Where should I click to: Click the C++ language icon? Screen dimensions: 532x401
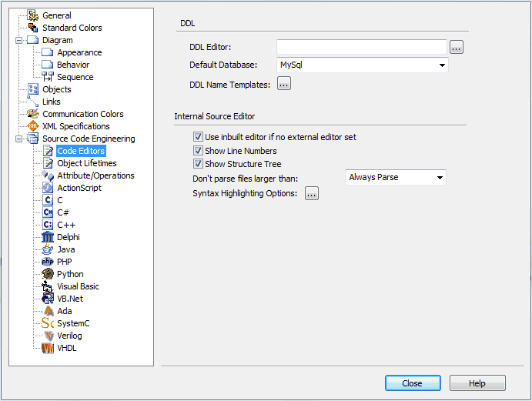(x=48, y=225)
